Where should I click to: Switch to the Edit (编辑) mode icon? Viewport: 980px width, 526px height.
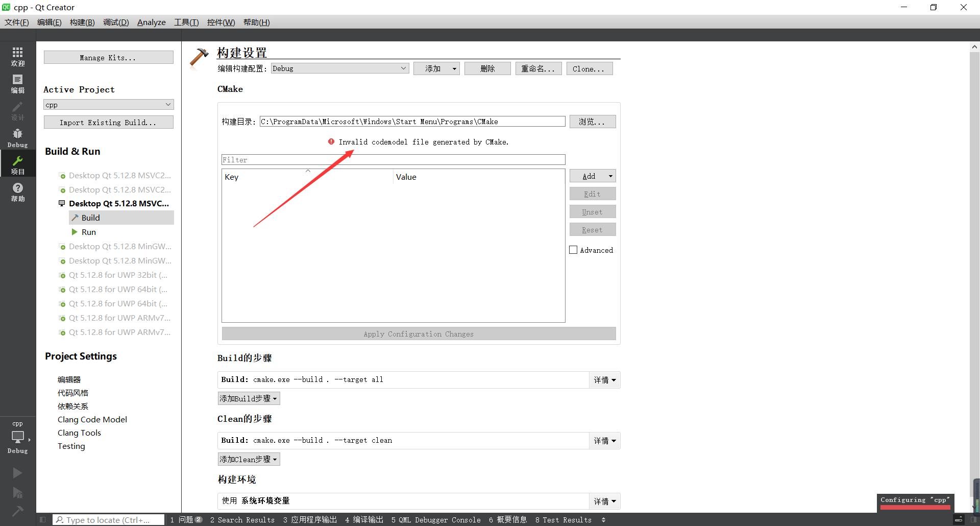(x=17, y=83)
